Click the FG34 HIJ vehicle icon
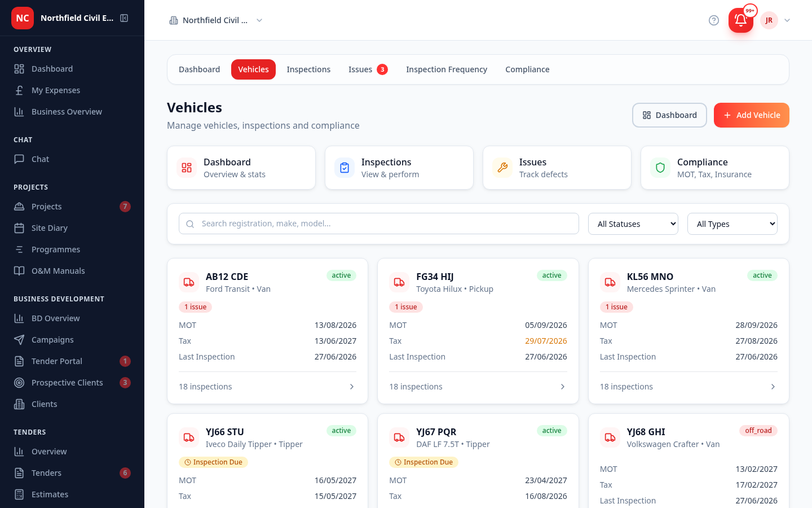 point(399,282)
